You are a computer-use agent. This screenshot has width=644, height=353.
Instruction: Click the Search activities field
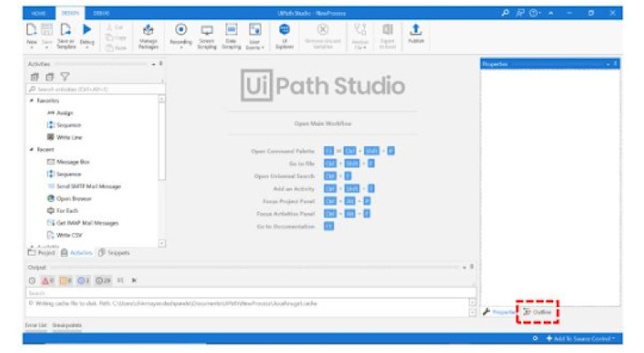click(x=95, y=89)
